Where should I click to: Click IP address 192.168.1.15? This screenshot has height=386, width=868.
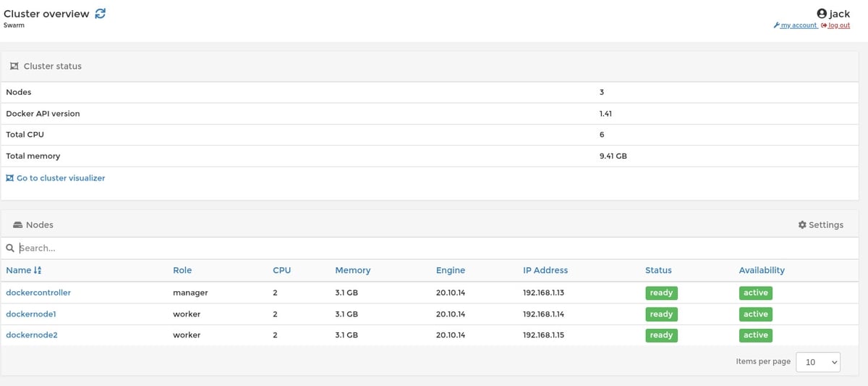click(543, 335)
